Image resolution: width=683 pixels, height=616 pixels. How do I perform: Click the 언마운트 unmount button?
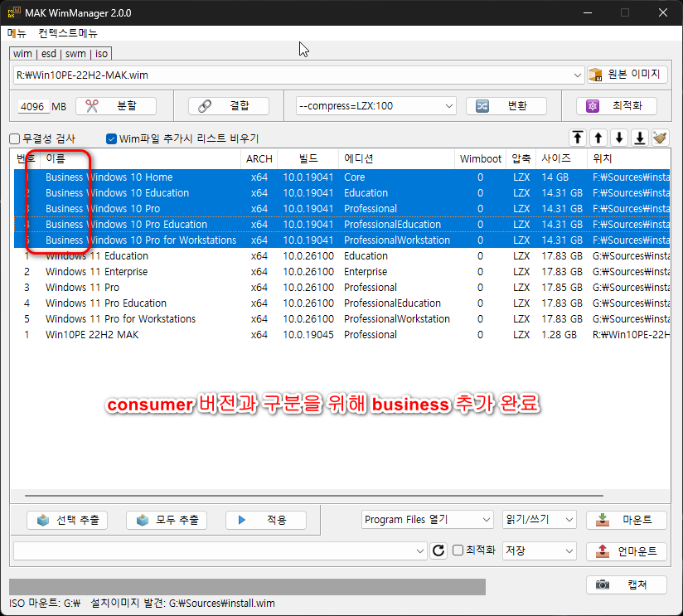(x=627, y=551)
